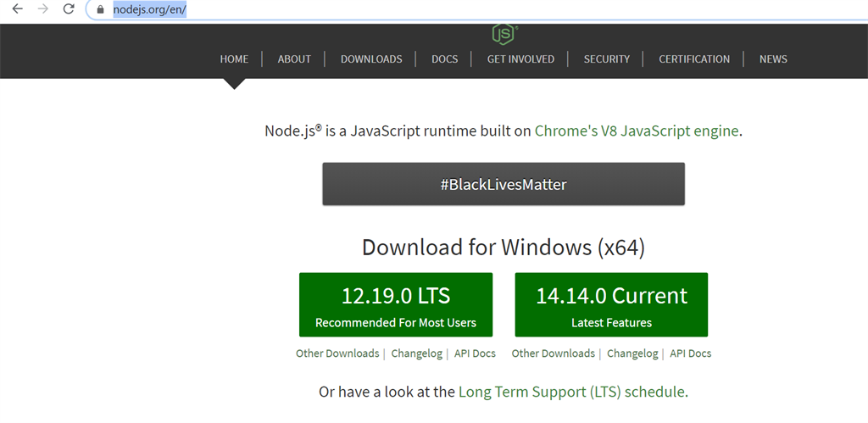Viewport: 868px width, 423px height.
Task: Click the browser back arrow
Action: 18,8
